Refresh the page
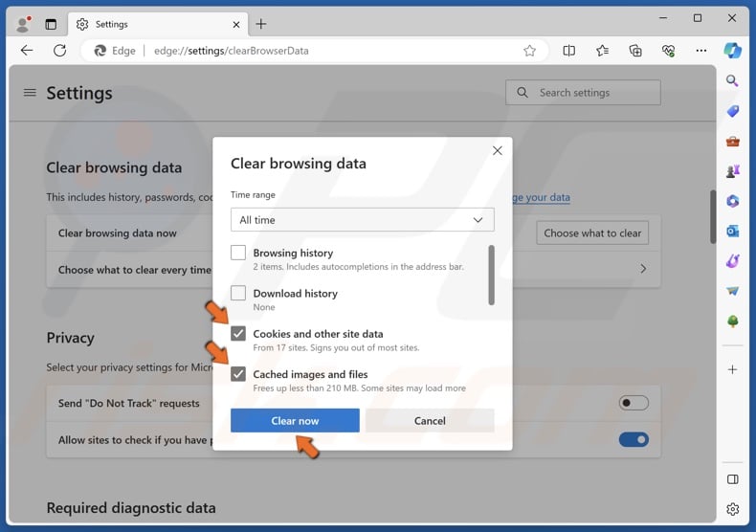Image resolution: width=756 pixels, height=532 pixels. [59, 51]
